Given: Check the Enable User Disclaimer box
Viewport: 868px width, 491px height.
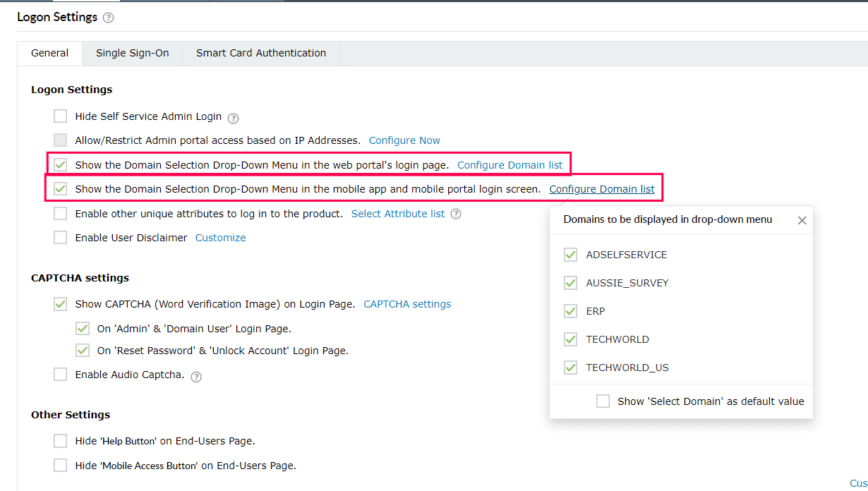Looking at the screenshot, I should [61, 238].
